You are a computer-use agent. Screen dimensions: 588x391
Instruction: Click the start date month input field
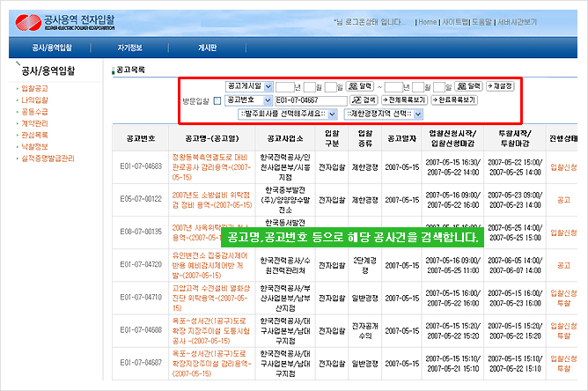309,87
